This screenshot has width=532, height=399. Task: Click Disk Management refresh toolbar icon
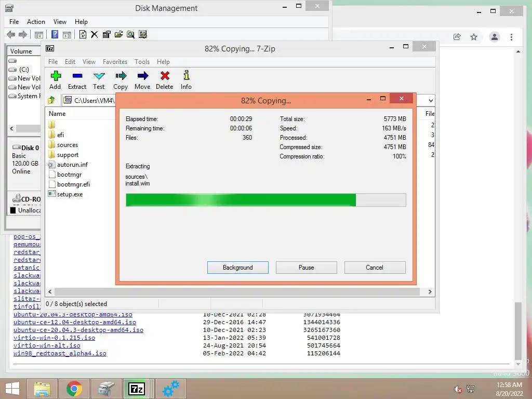[x=83, y=34]
